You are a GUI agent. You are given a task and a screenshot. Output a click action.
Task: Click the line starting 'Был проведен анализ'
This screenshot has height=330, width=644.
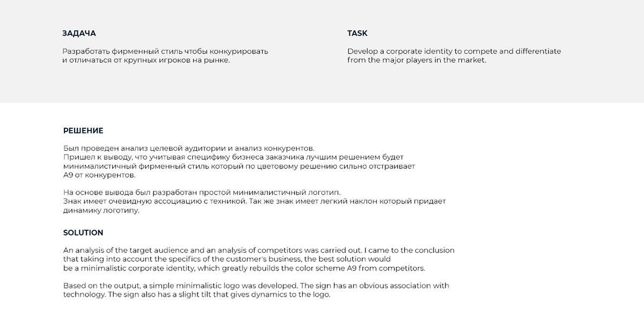pyautogui.click(x=188, y=148)
